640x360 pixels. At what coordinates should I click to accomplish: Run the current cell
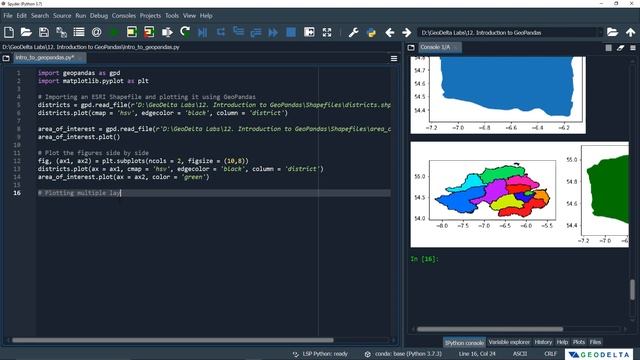[x=131, y=32]
